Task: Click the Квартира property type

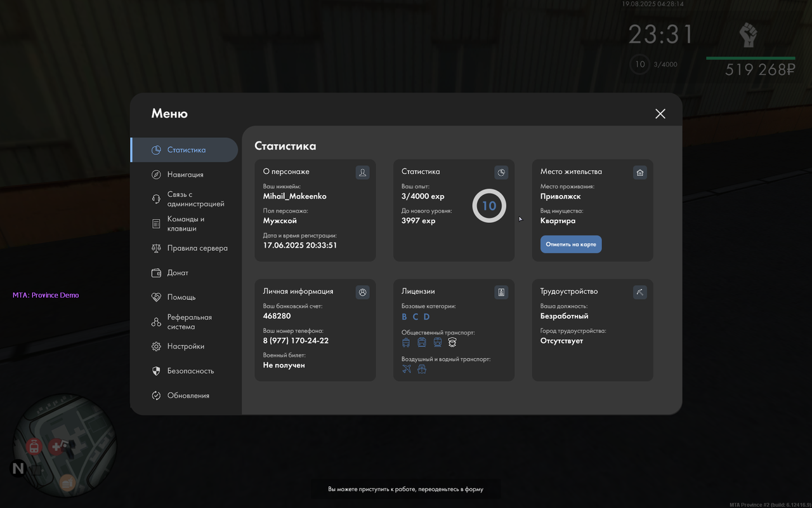Action: pos(558,221)
